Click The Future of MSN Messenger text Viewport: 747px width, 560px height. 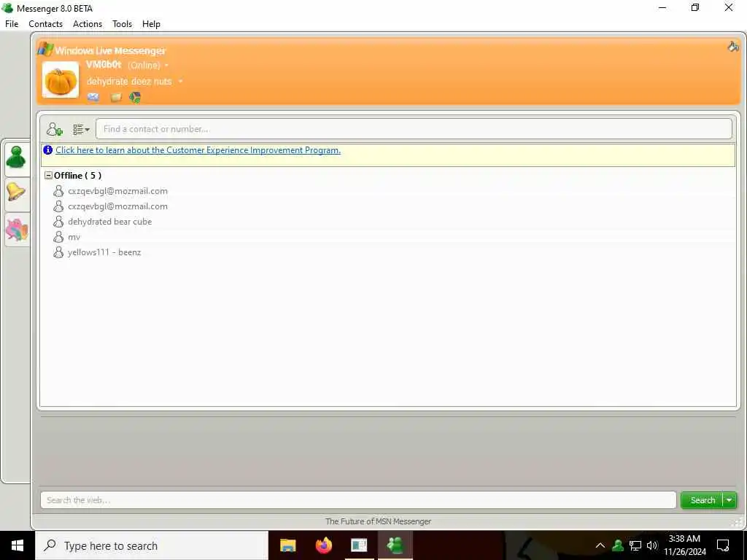click(x=379, y=521)
